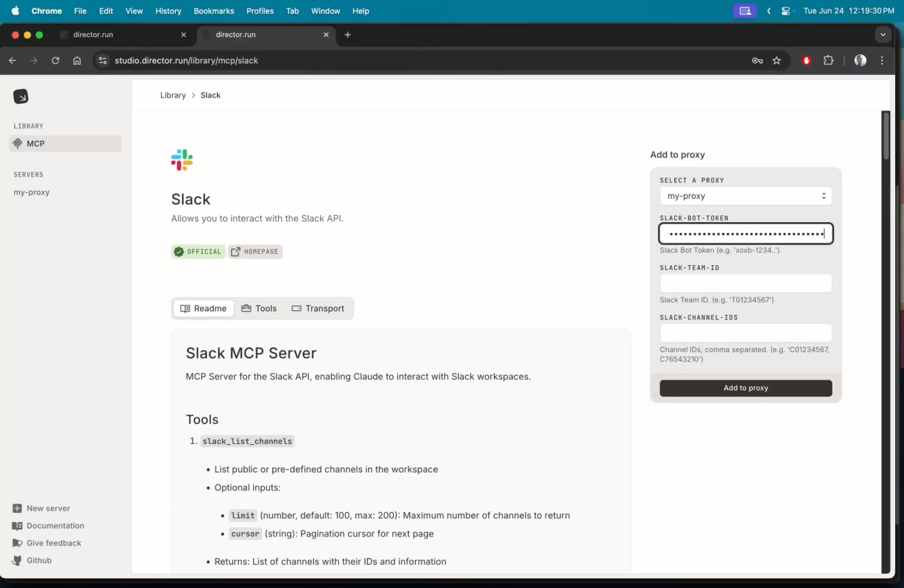The image size is (904, 588).
Task: Click the menu bar date and time
Action: point(849,11)
